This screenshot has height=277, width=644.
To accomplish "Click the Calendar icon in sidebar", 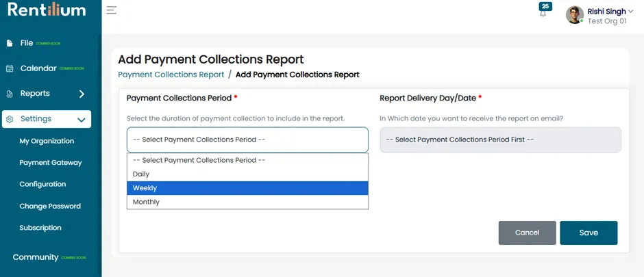I will (x=10, y=69).
